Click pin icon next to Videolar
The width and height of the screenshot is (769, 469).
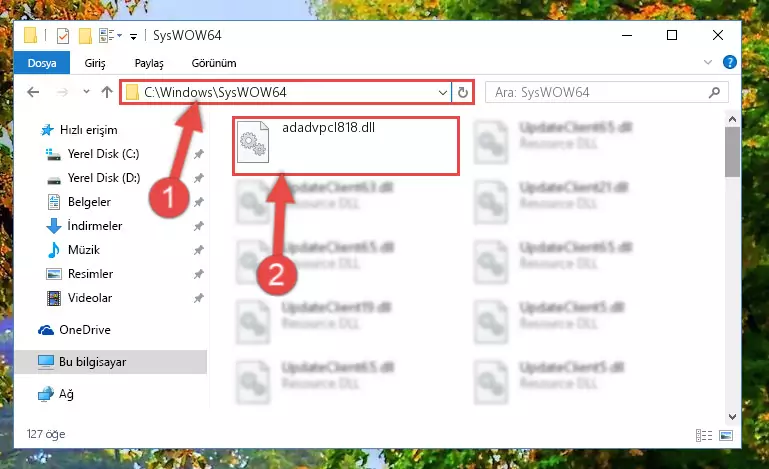coord(199,298)
